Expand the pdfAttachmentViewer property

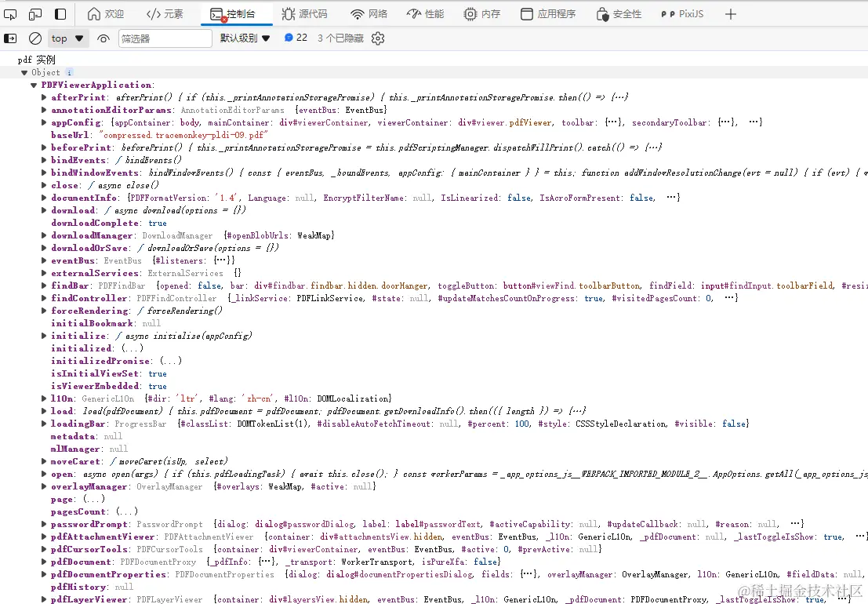pyautogui.click(x=44, y=537)
